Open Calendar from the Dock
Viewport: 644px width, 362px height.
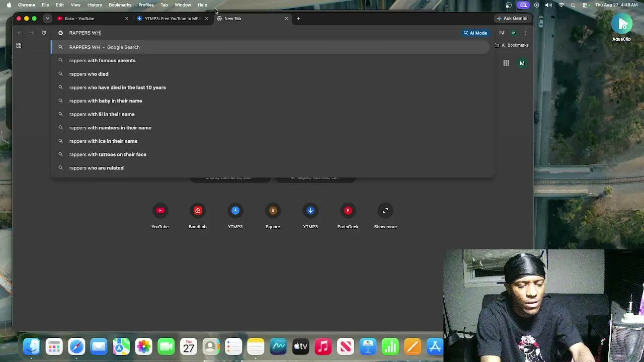(189, 346)
